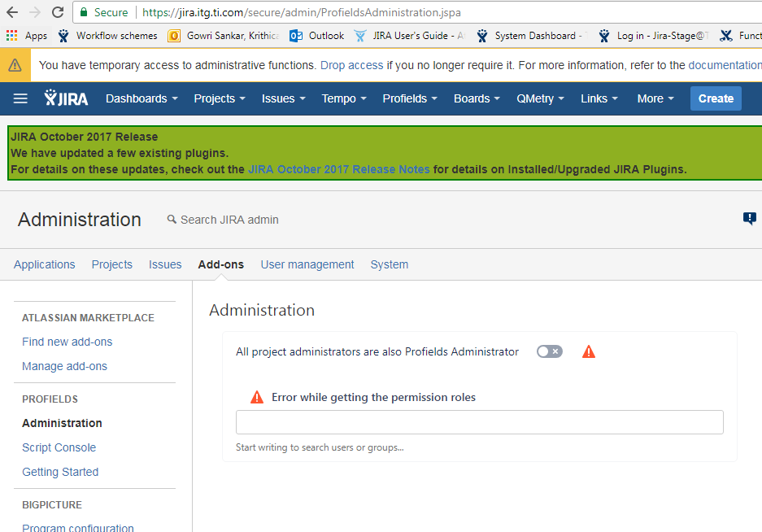This screenshot has width=762, height=532.
Task: Toggle all project administrators as Profields Administrator
Action: click(x=550, y=351)
